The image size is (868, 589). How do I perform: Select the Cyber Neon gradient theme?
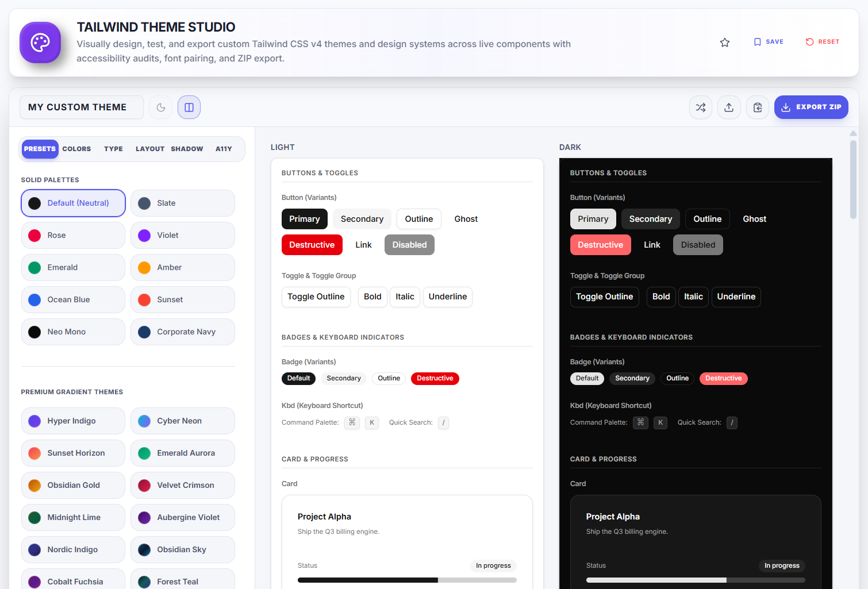183,421
